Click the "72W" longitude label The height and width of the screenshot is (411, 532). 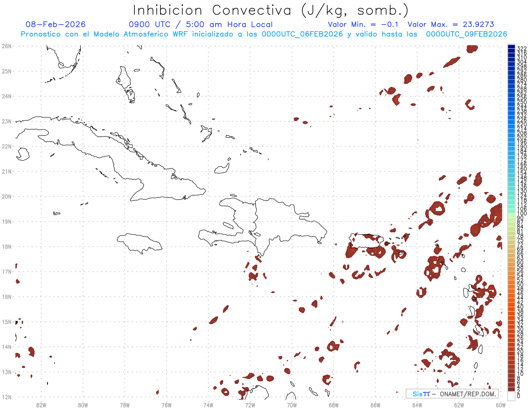(x=250, y=405)
